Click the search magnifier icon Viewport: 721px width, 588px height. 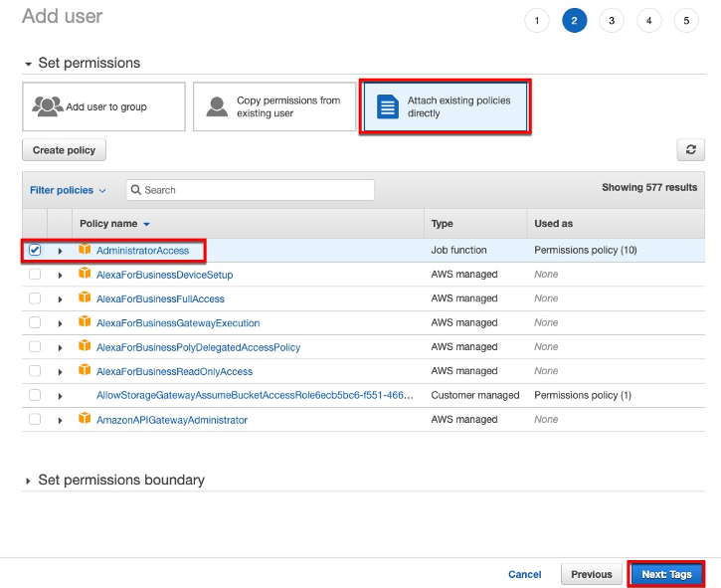[135, 190]
